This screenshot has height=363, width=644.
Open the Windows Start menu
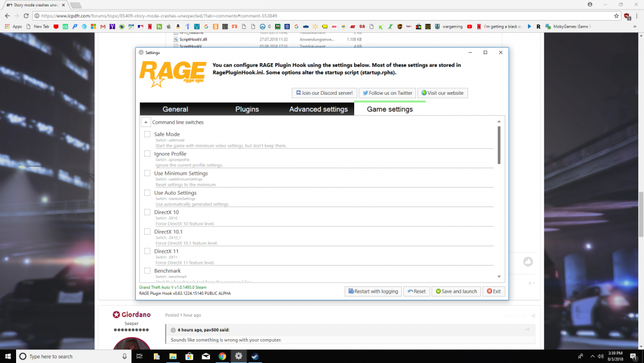(8, 357)
